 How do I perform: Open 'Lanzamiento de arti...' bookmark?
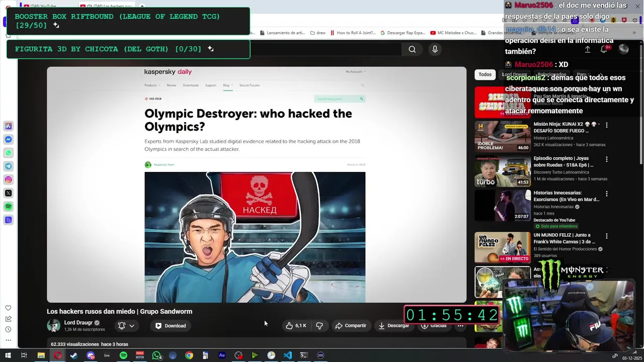(x=282, y=33)
